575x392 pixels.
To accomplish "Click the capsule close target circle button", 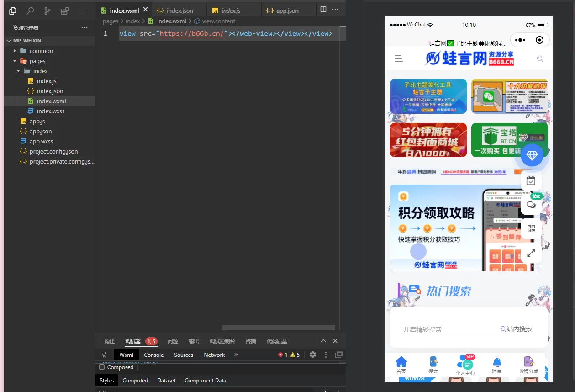I will (x=539, y=40).
